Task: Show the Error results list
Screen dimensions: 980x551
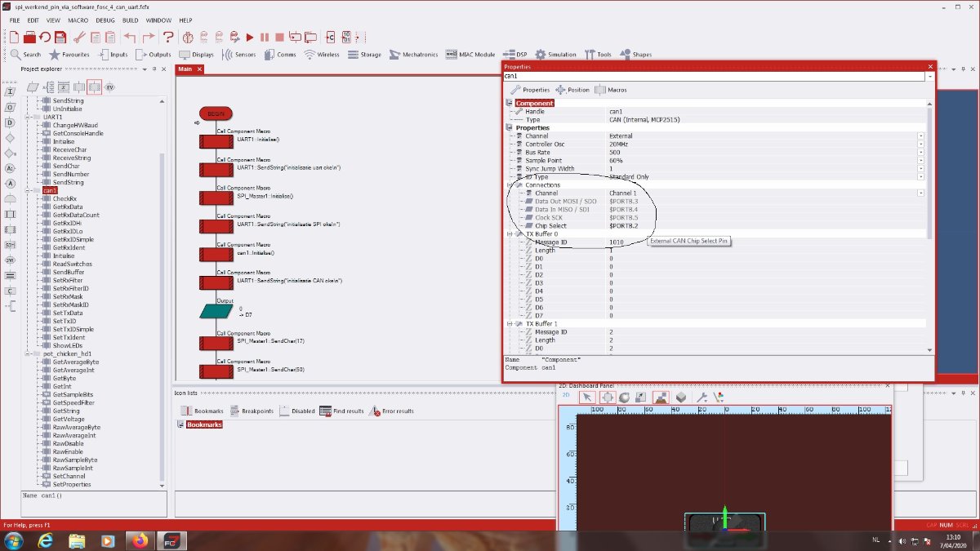Action: pyautogui.click(x=392, y=411)
